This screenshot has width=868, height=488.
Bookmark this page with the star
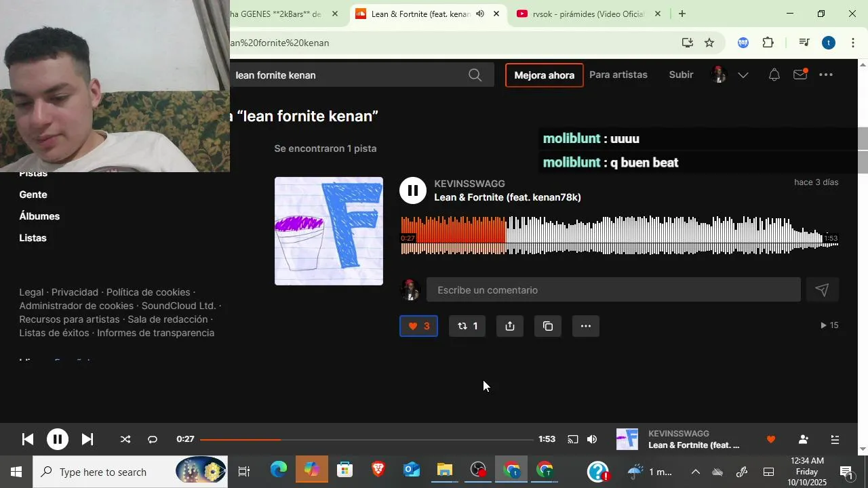coord(709,43)
